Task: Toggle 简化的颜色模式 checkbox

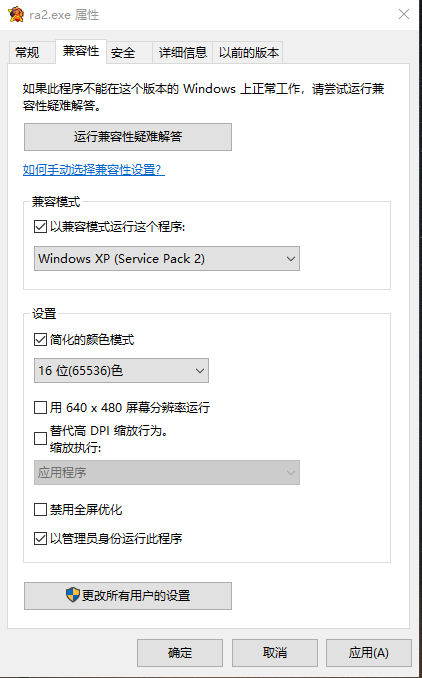Action: (40, 340)
